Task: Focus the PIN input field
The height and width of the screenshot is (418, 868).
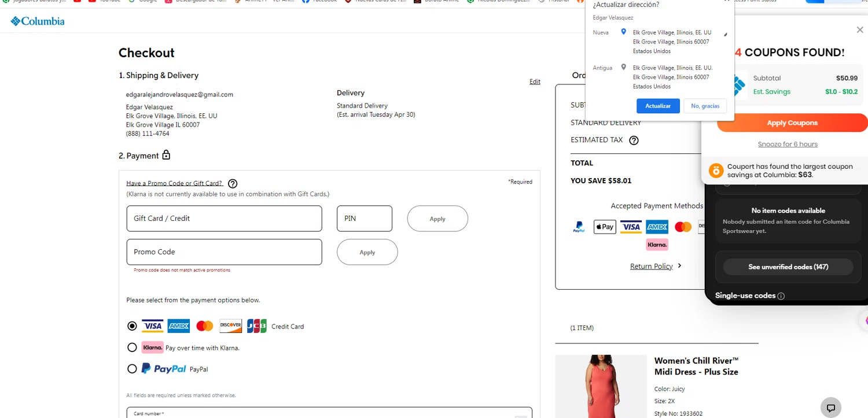Action: 365,219
